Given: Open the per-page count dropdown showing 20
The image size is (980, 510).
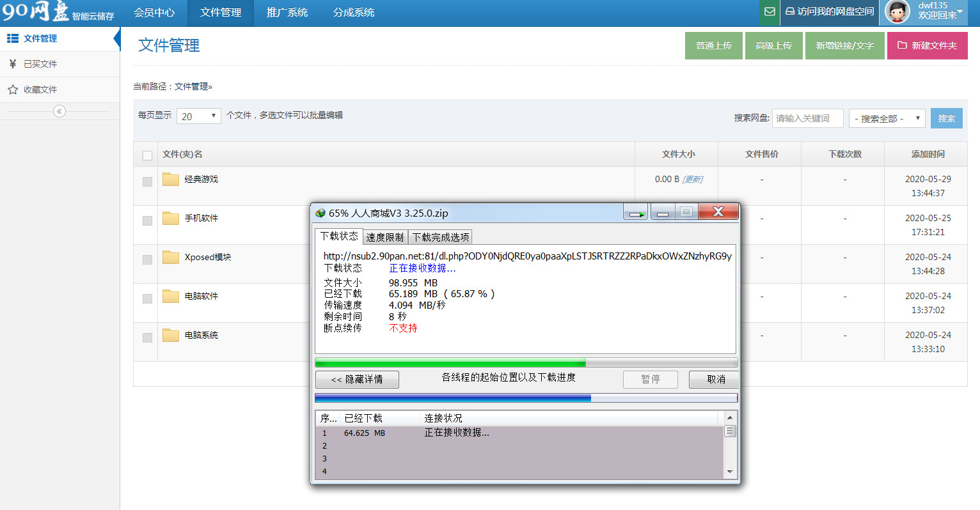Looking at the screenshot, I should (199, 116).
